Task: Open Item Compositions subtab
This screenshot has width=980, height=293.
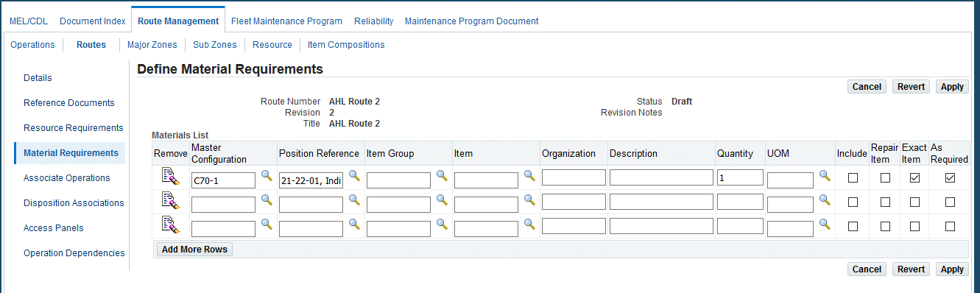Action: point(346,45)
